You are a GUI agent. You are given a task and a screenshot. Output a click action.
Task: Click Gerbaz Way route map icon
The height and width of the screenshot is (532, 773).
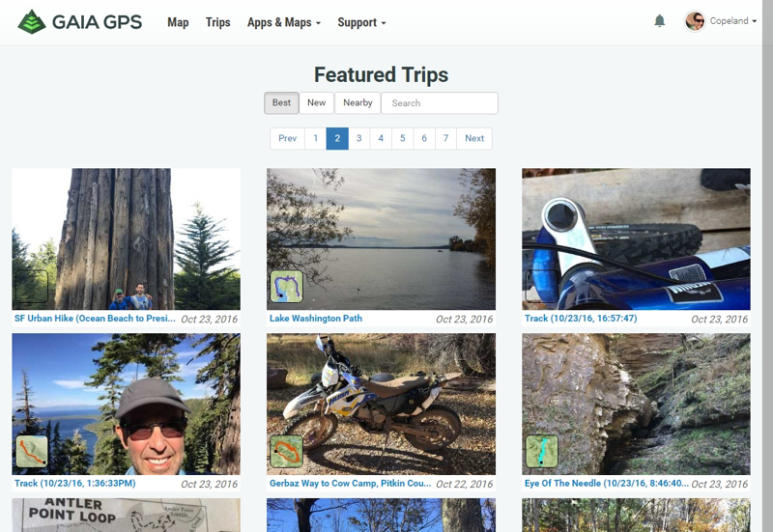pos(286,451)
